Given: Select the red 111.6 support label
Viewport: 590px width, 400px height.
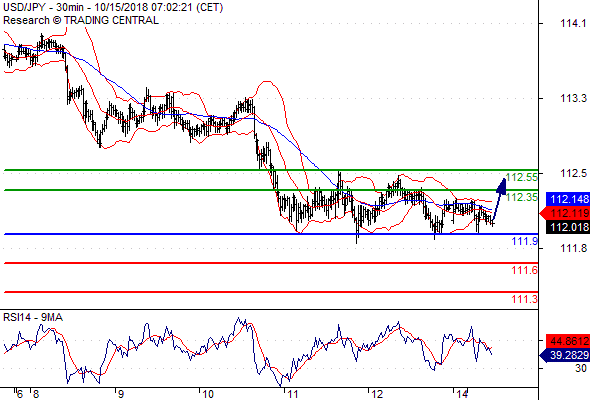Looking at the screenshot, I should click(x=525, y=270).
